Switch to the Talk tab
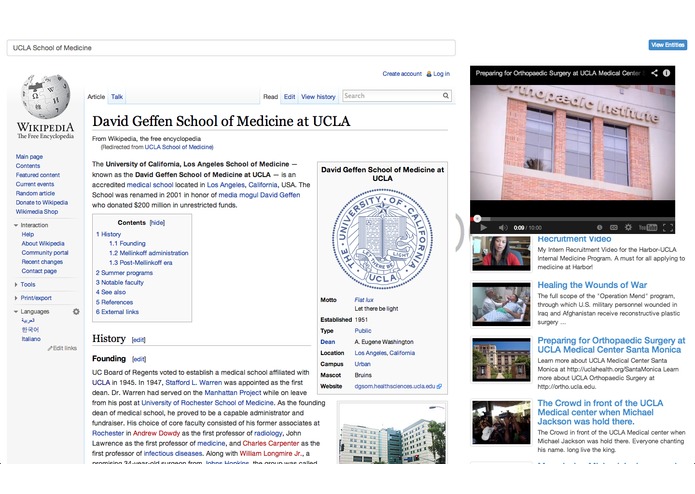 point(117,97)
